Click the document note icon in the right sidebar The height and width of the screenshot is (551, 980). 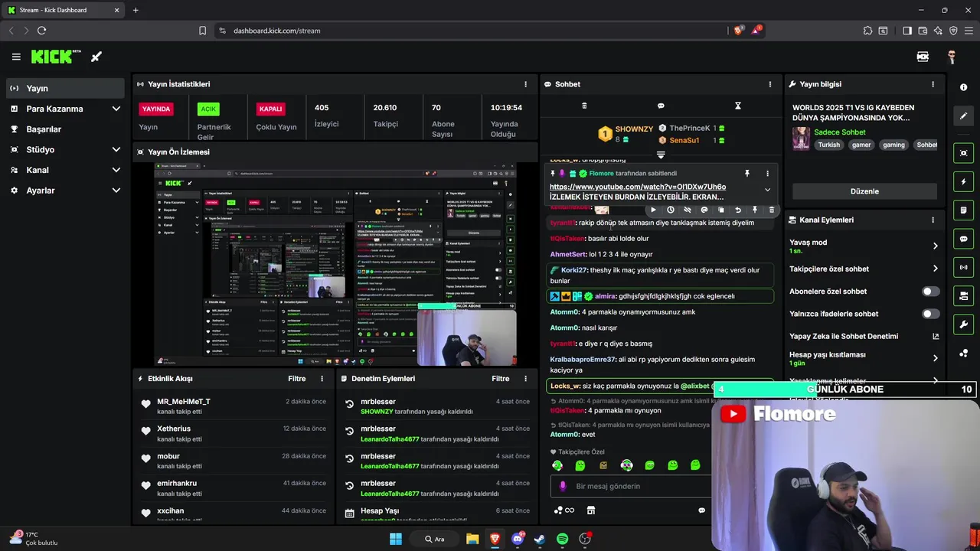963,210
